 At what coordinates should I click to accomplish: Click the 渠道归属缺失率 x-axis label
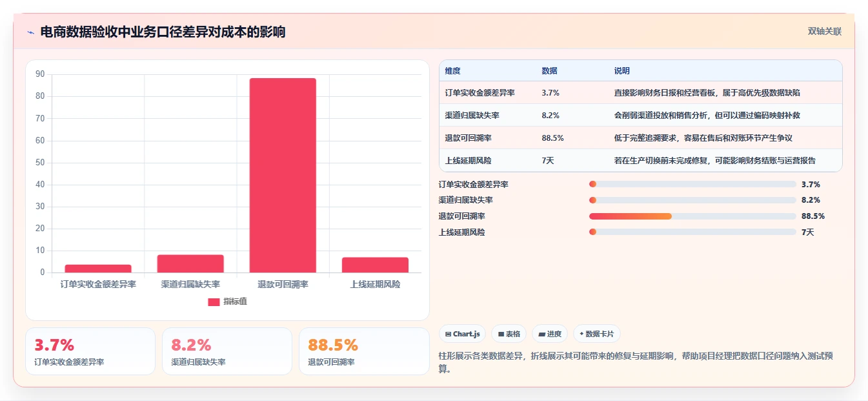[190, 284]
